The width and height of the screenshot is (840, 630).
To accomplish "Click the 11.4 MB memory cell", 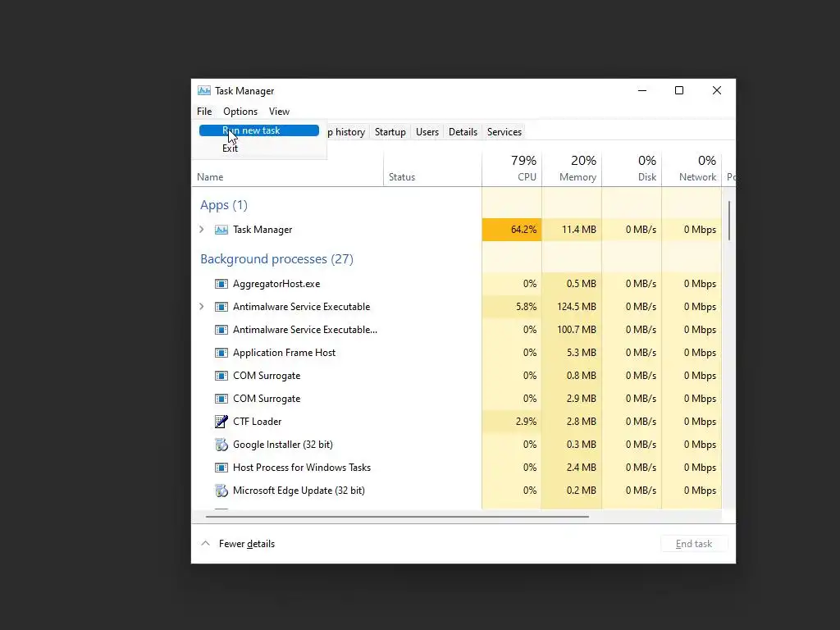I will (x=572, y=230).
